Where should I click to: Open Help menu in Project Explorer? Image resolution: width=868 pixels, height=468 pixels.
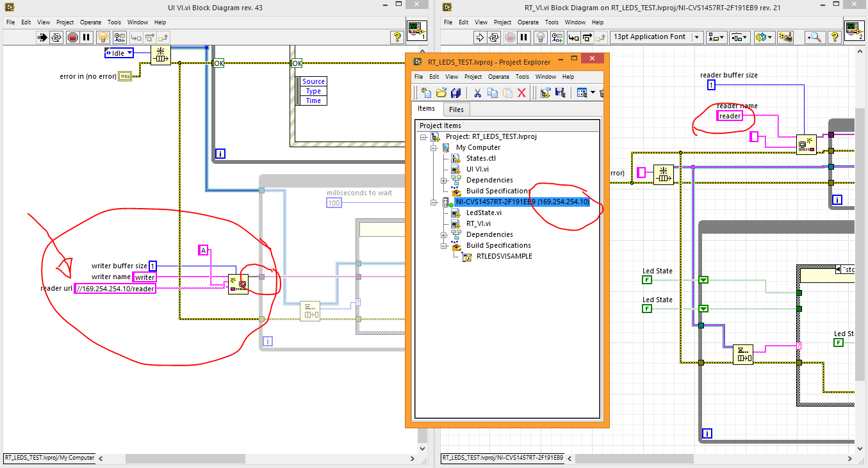568,76
